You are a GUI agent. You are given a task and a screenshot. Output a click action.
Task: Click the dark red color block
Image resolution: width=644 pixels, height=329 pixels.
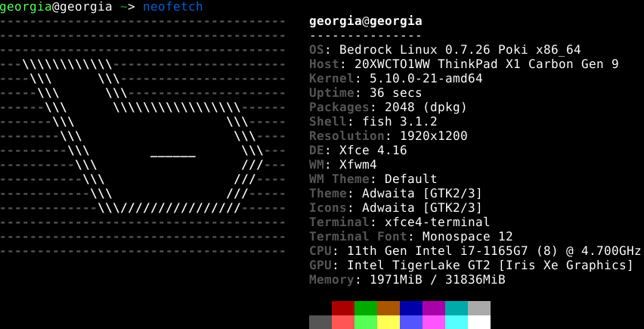click(x=343, y=308)
